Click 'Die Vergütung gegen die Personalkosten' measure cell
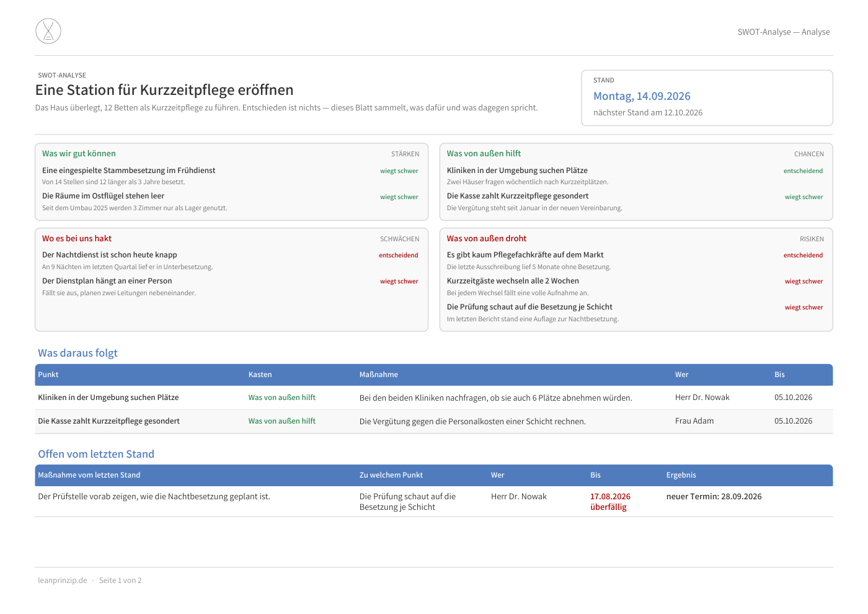This screenshot has height=614, width=868. coord(472,422)
